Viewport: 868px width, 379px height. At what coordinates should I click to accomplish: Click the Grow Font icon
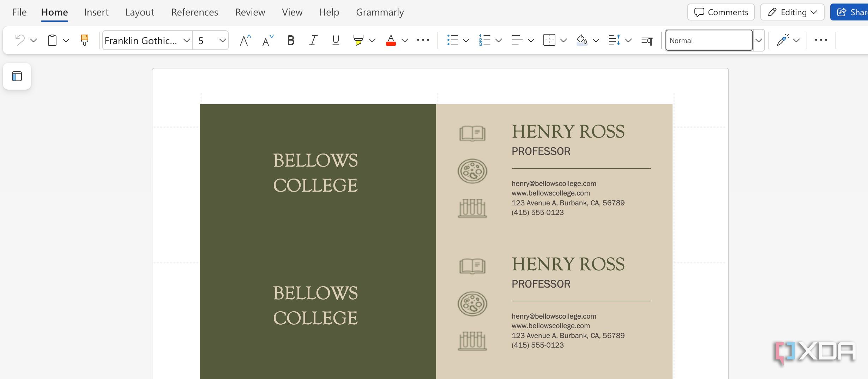tap(244, 40)
